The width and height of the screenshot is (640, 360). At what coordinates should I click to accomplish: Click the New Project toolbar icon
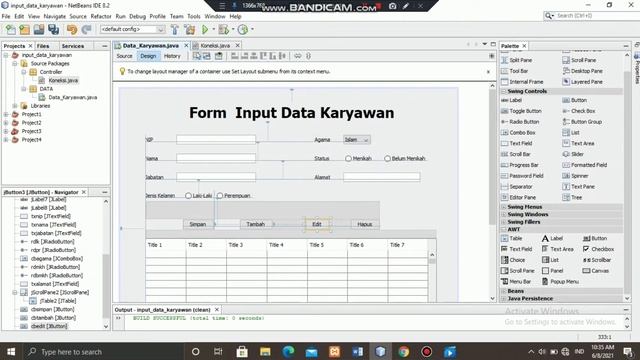24,29
